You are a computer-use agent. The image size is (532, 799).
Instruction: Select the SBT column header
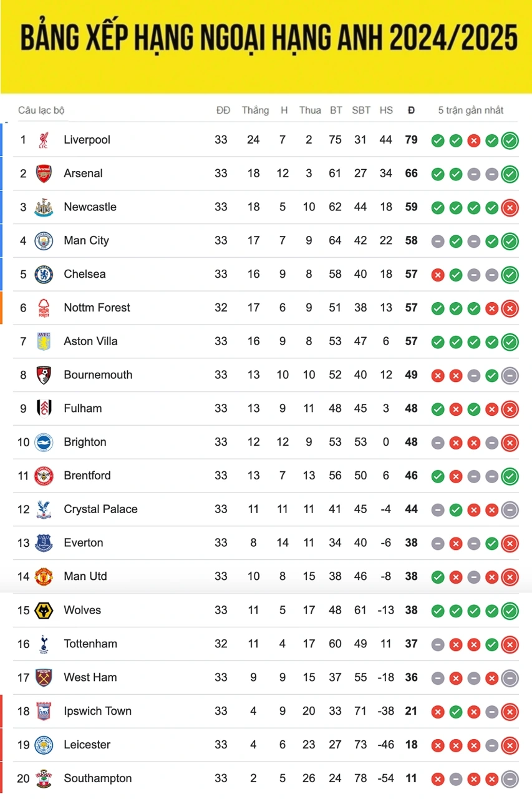(x=361, y=110)
